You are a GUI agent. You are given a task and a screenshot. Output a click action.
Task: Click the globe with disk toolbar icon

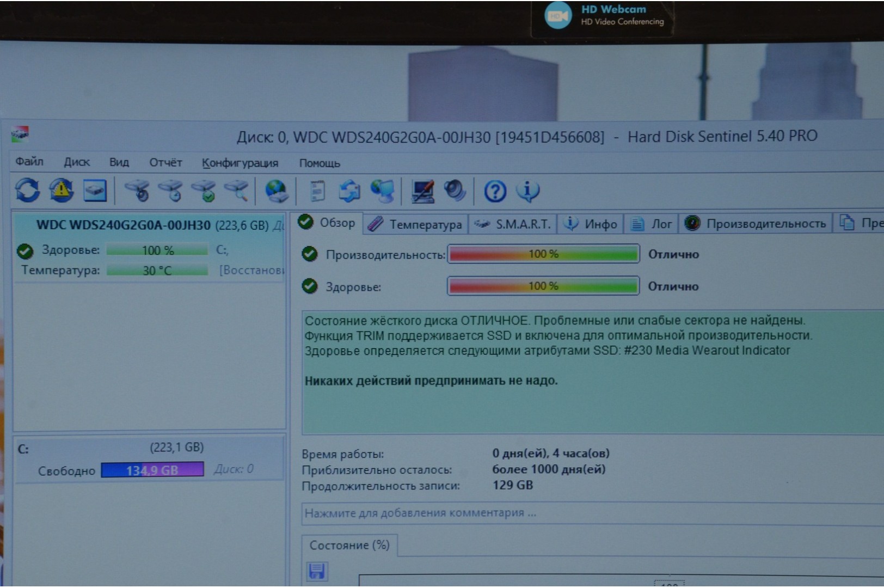(x=277, y=191)
